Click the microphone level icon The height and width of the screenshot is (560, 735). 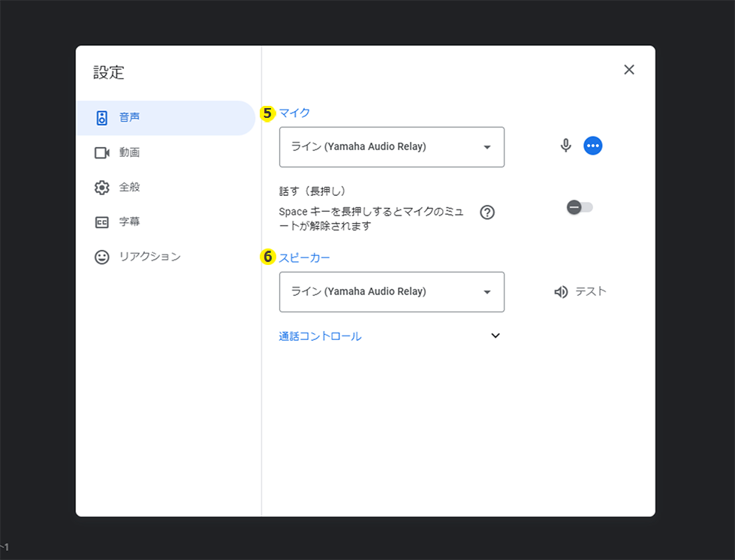(x=566, y=146)
